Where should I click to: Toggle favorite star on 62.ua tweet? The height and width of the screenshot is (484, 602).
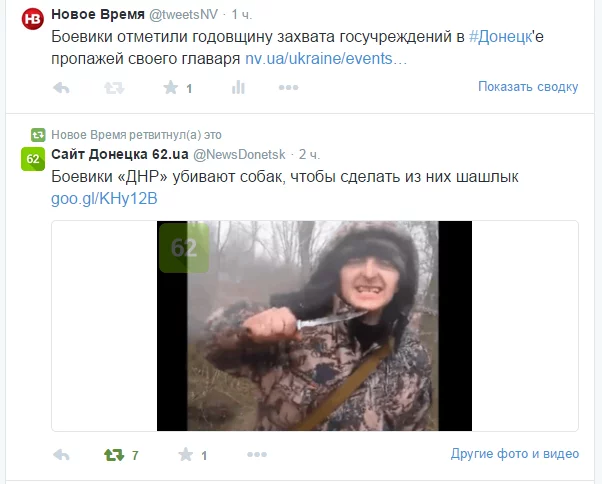coord(185,455)
